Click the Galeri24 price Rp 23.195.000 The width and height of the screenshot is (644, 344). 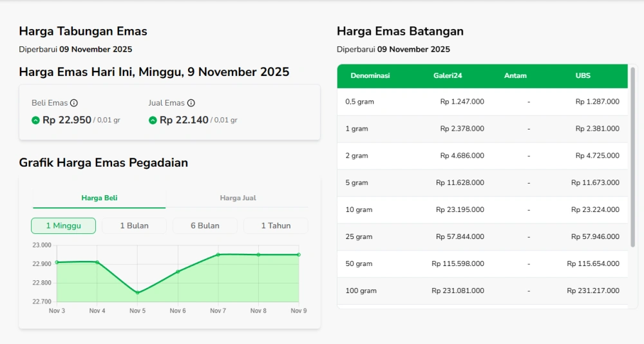coord(460,209)
